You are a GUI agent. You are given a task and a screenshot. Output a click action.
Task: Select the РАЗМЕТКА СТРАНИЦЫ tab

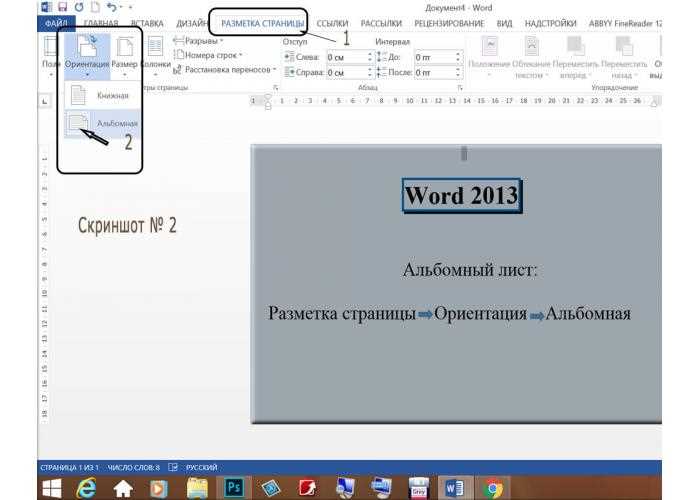(x=262, y=23)
